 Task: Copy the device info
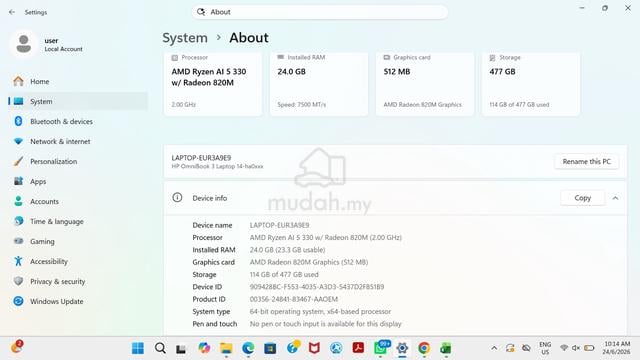582,198
